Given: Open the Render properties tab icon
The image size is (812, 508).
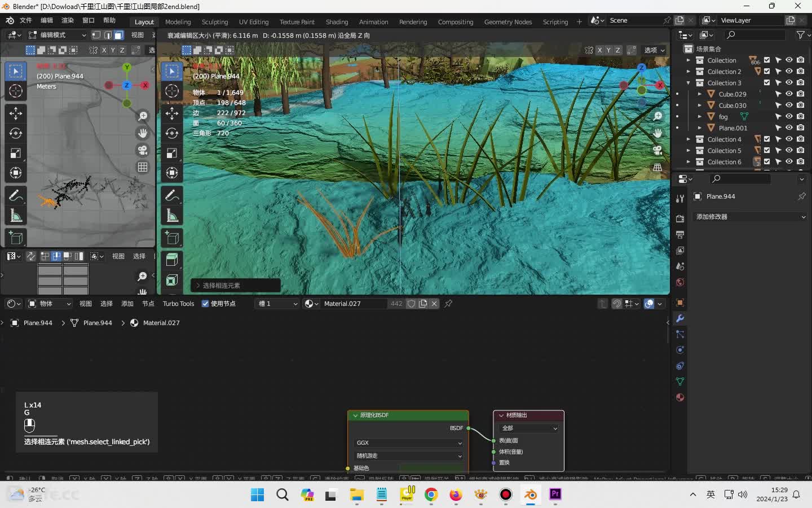Looking at the screenshot, I should coord(680,219).
